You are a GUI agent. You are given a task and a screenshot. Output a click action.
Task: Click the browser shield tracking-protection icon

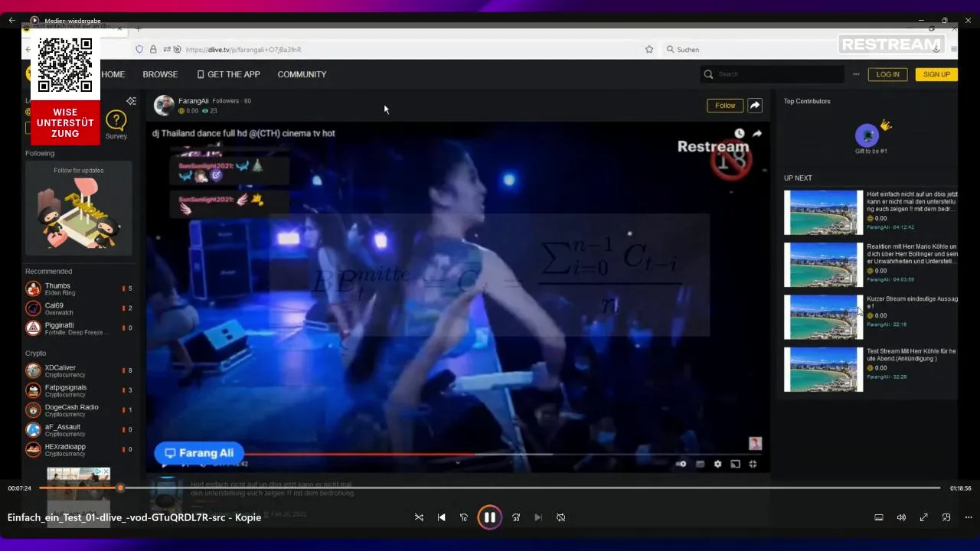click(139, 49)
